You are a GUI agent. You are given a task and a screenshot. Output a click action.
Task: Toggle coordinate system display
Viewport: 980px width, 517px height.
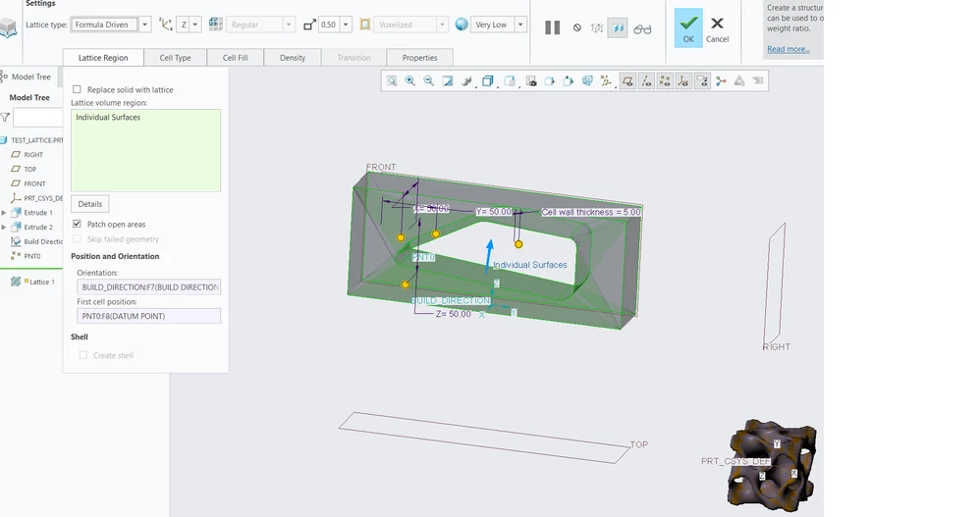click(683, 81)
